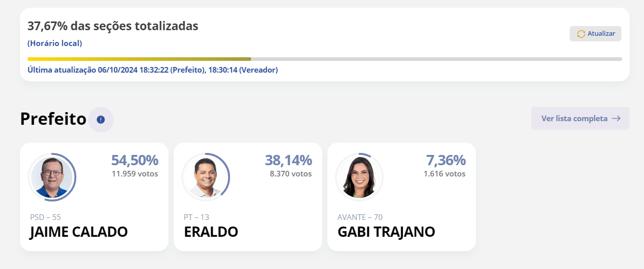Click the arrow in Ver lista completa
Screen dimensions: 644x269
[x=616, y=119]
